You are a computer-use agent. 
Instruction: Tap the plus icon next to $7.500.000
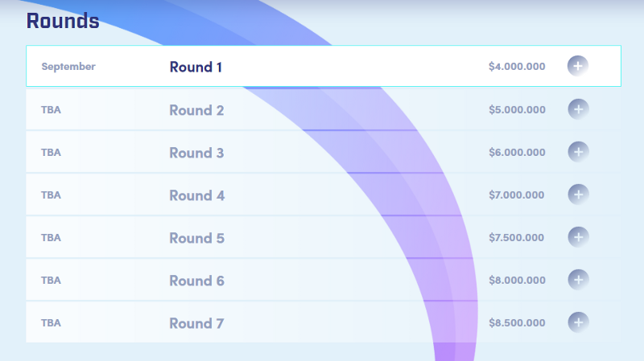point(578,237)
